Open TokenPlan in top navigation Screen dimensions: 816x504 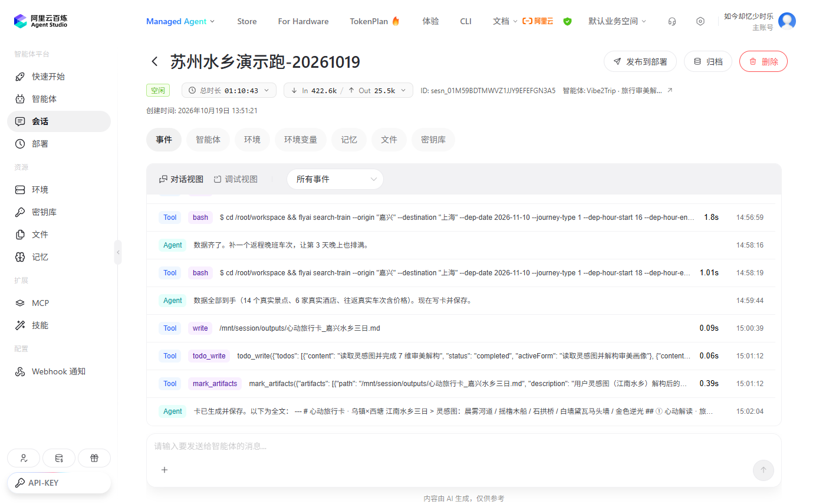click(375, 21)
